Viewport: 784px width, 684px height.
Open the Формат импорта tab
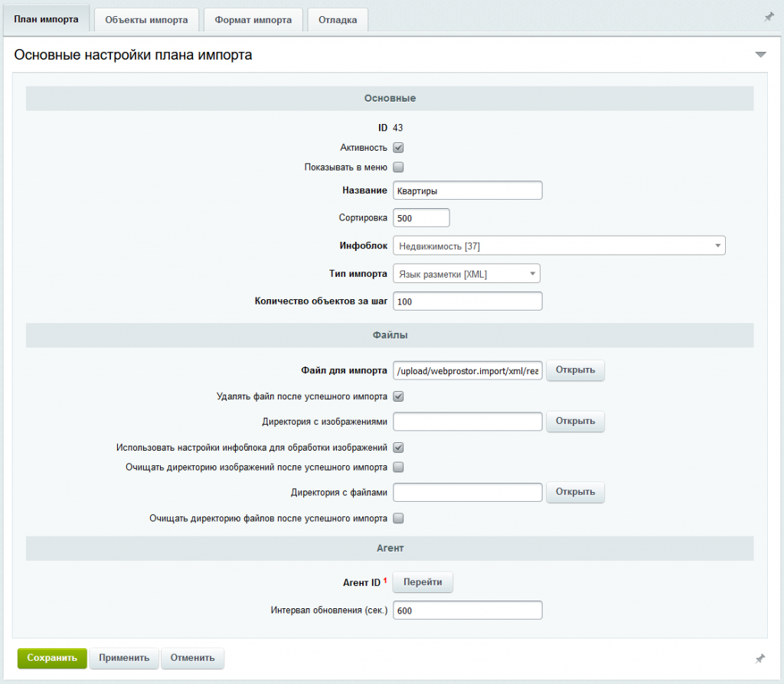[253, 20]
